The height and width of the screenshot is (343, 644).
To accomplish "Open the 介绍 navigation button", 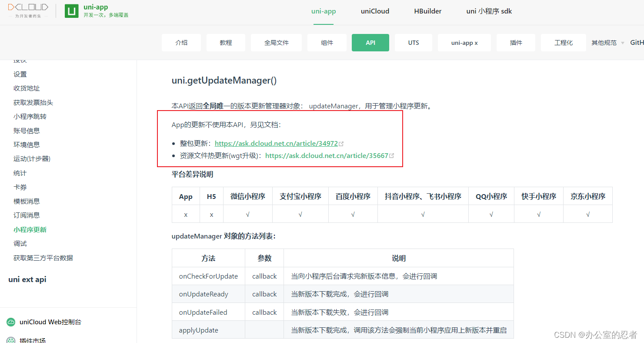I will 181,43.
